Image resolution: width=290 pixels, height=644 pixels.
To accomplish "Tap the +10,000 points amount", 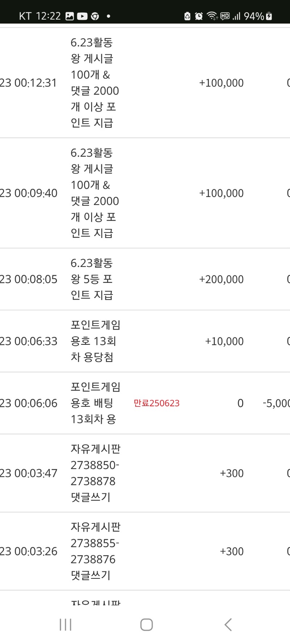I will (224, 341).
